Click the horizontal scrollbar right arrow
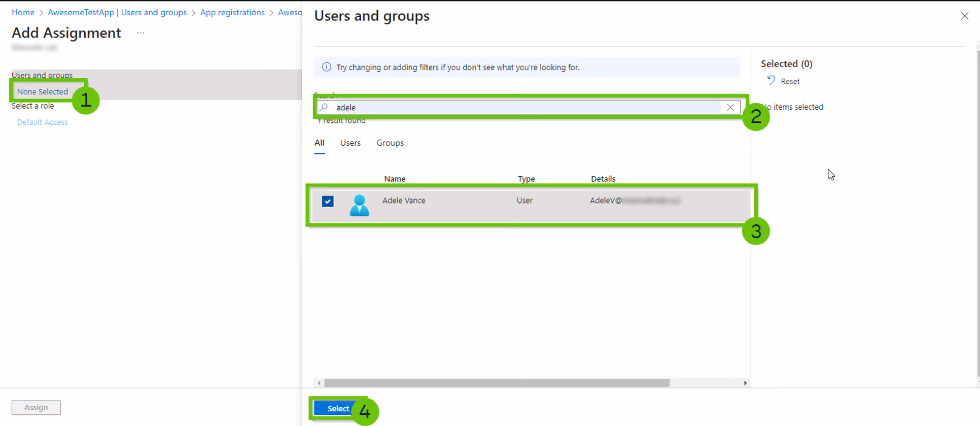The height and width of the screenshot is (426, 980). coord(745,383)
